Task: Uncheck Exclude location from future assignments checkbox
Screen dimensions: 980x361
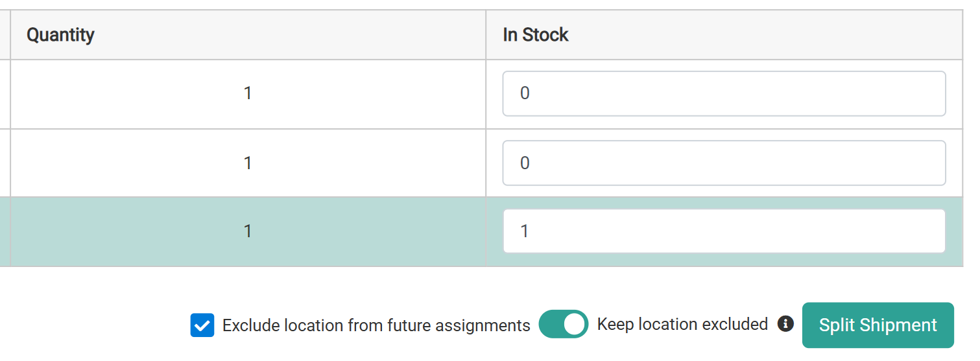Action: [x=202, y=325]
